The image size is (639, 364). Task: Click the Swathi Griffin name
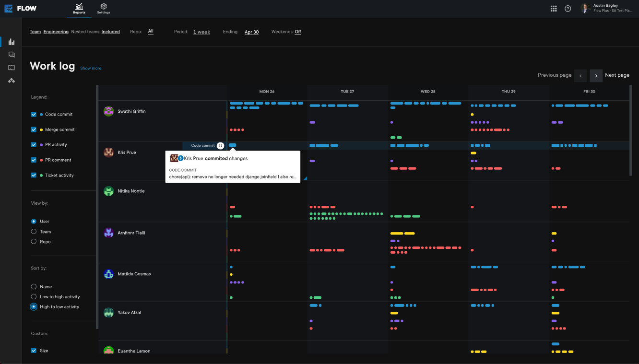click(131, 111)
